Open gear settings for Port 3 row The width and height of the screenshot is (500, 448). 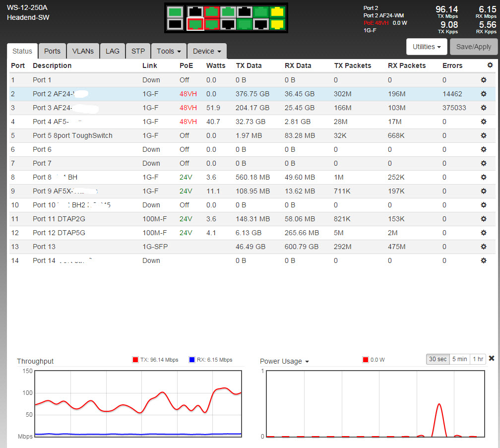(484, 108)
